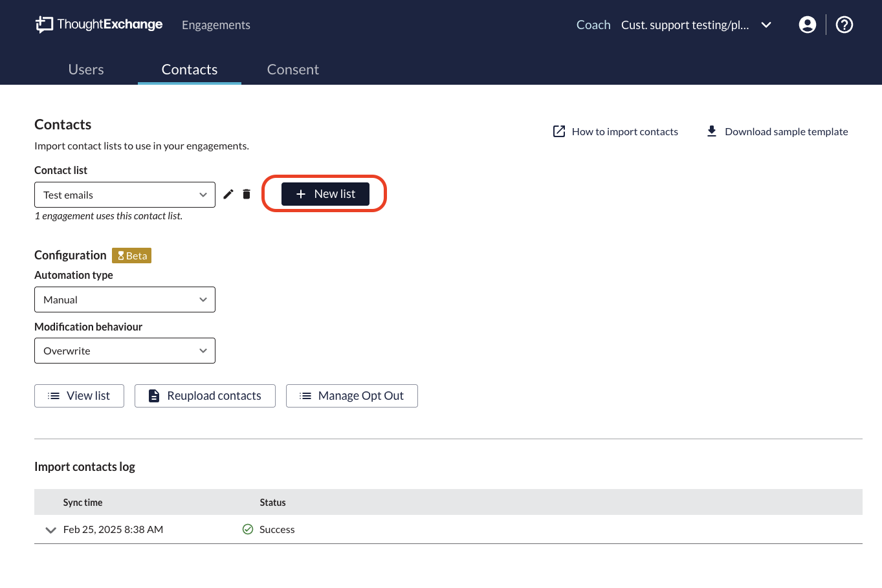This screenshot has width=882, height=588.
Task: Select the Contacts tab
Action: [x=190, y=69]
